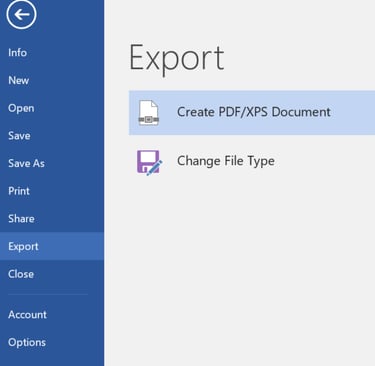
Task: Select the highlighted Export item
Action: [52, 246]
